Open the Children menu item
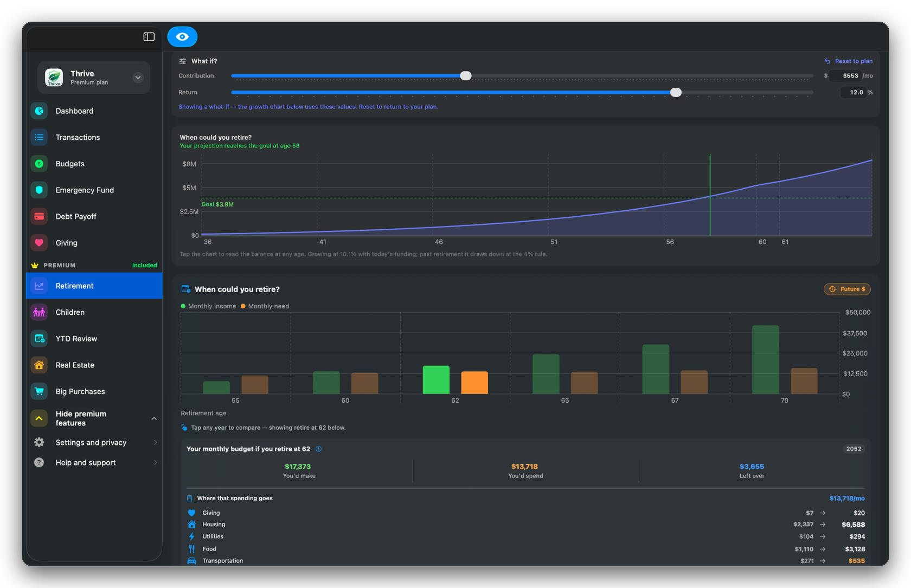911x588 pixels. (94, 312)
